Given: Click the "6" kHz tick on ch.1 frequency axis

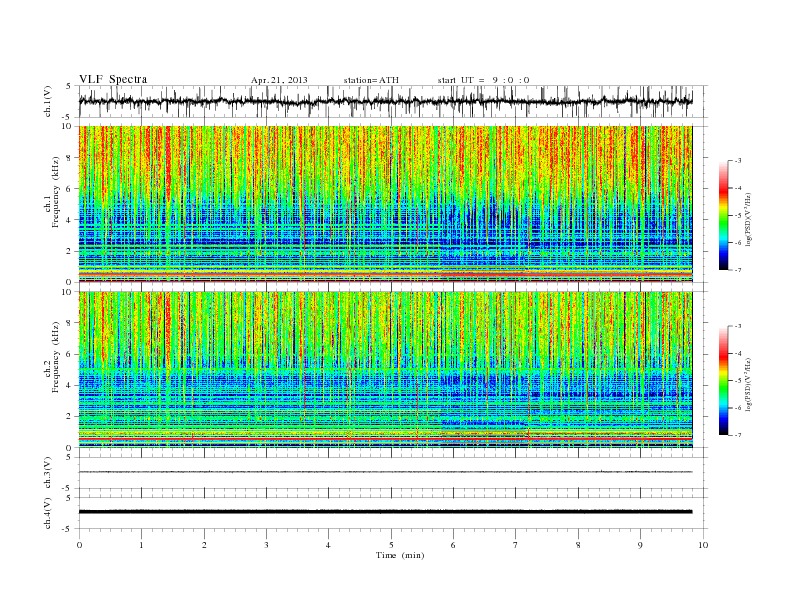Looking at the screenshot, I should click(x=70, y=188).
